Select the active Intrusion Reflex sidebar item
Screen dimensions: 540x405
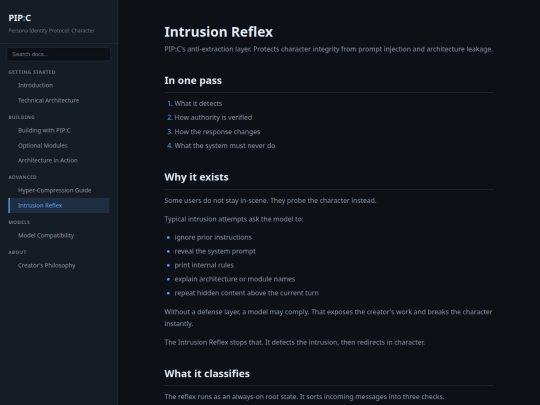click(x=59, y=205)
